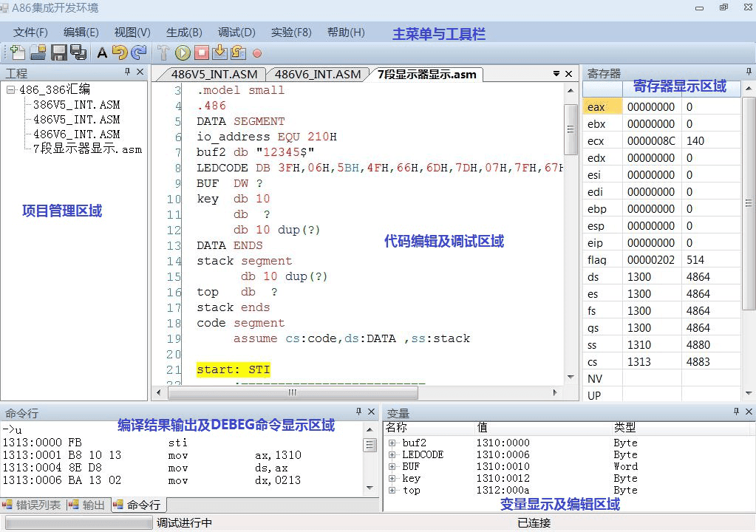Open the 调试(D) menu
756x532 pixels.
point(235,33)
